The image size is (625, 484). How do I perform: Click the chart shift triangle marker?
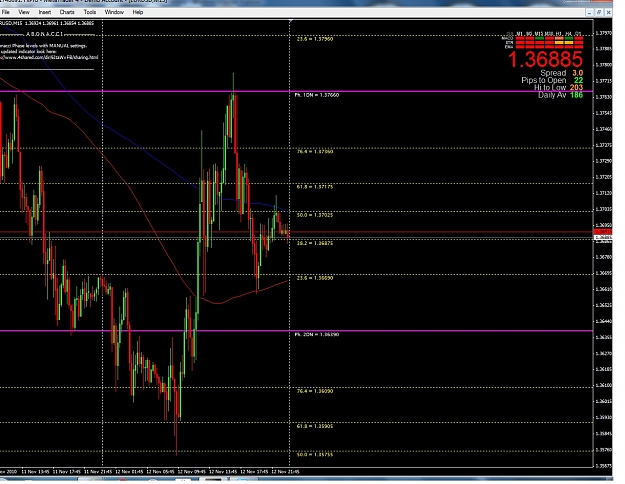click(291, 21)
